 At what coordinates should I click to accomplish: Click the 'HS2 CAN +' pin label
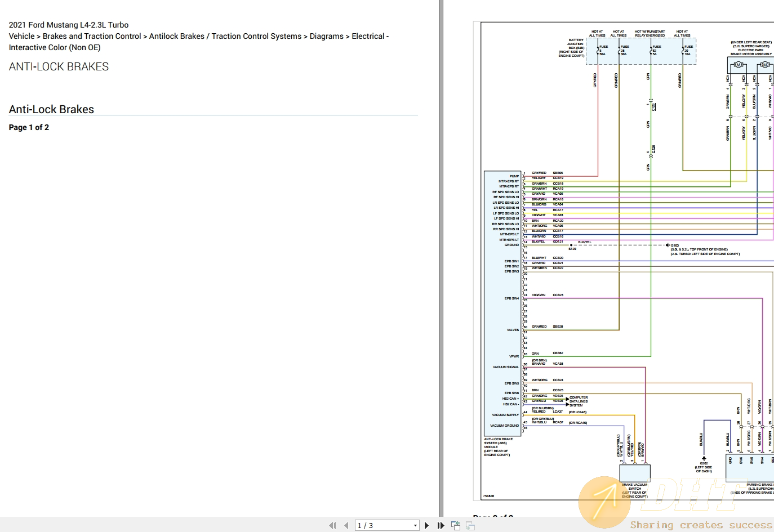coord(510,399)
